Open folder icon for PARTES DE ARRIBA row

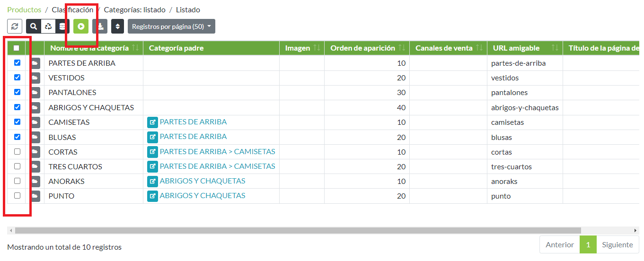pos(35,63)
